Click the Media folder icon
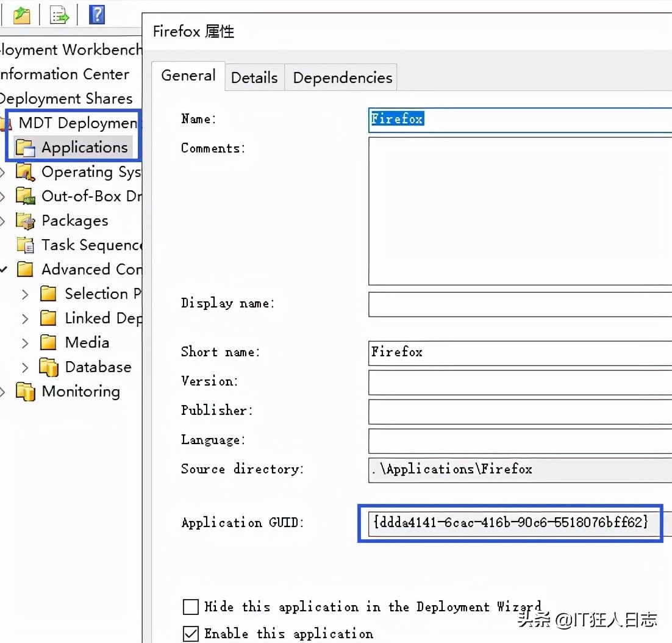Image resolution: width=672 pixels, height=643 pixels. [x=48, y=342]
